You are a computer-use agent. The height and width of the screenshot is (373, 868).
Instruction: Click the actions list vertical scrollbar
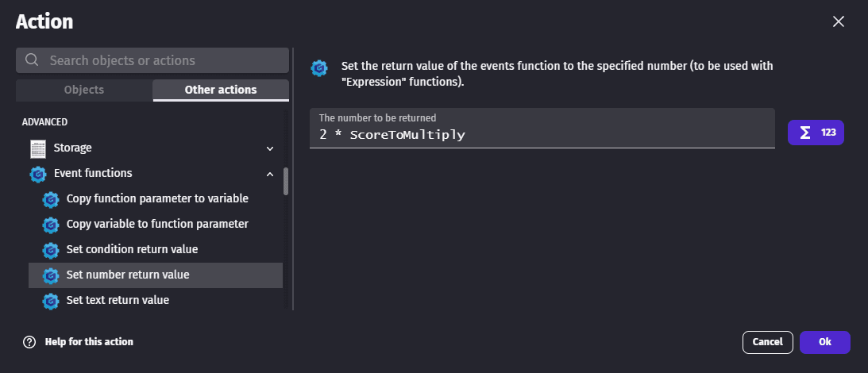click(286, 181)
